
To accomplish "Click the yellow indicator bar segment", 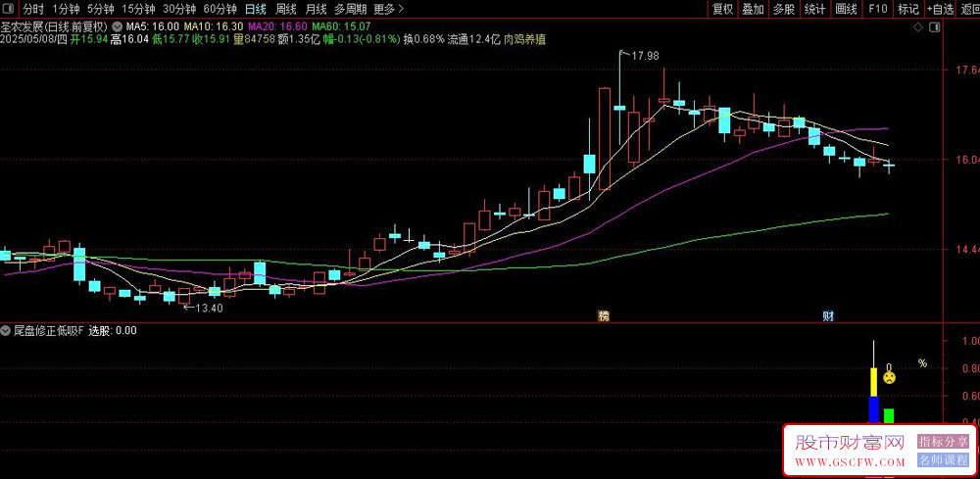I will tap(874, 382).
